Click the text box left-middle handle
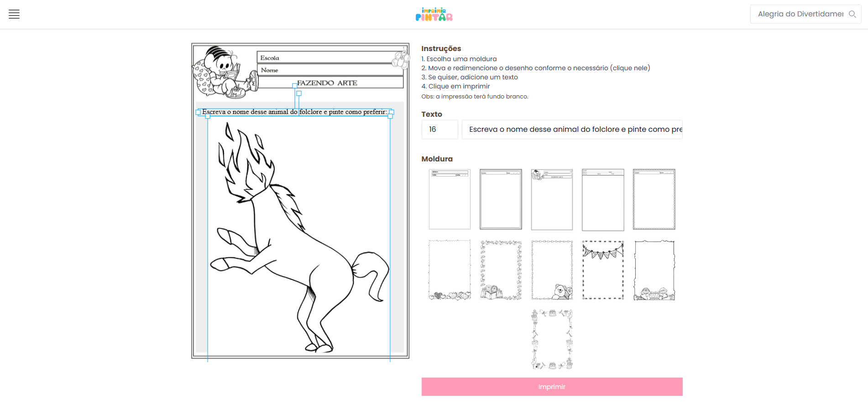 (198, 112)
